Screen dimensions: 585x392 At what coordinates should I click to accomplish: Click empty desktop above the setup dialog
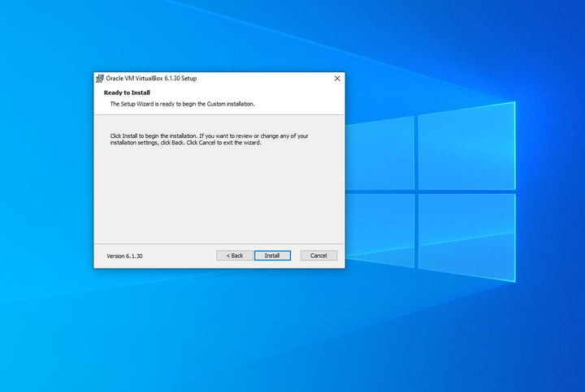(x=219, y=36)
